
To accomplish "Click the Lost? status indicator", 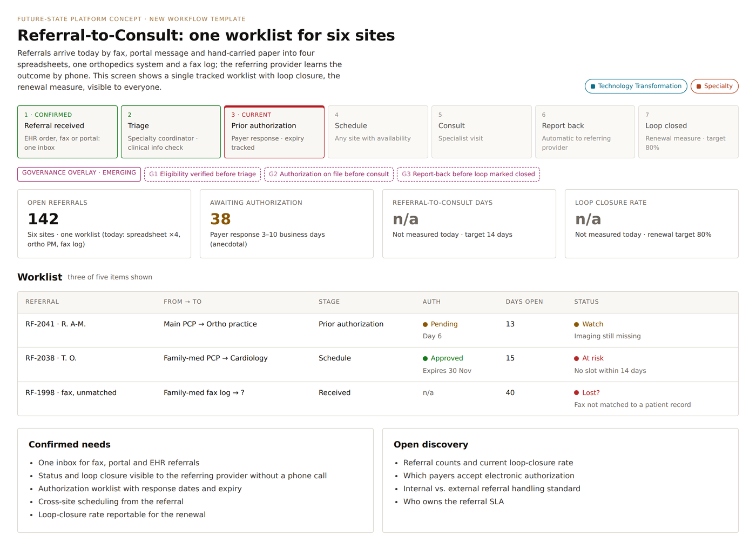I will (x=587, y=393).
